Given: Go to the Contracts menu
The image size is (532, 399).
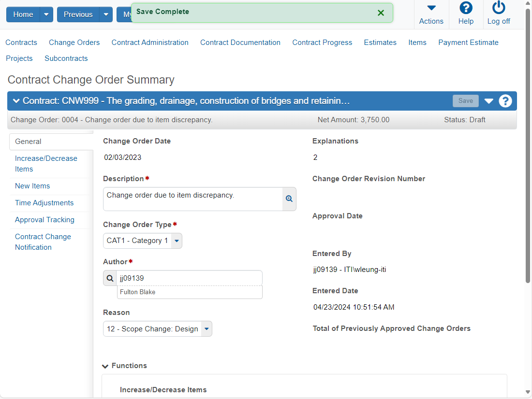Looking at the screenshot, I should pyautogui.click(x=21, y=43).
